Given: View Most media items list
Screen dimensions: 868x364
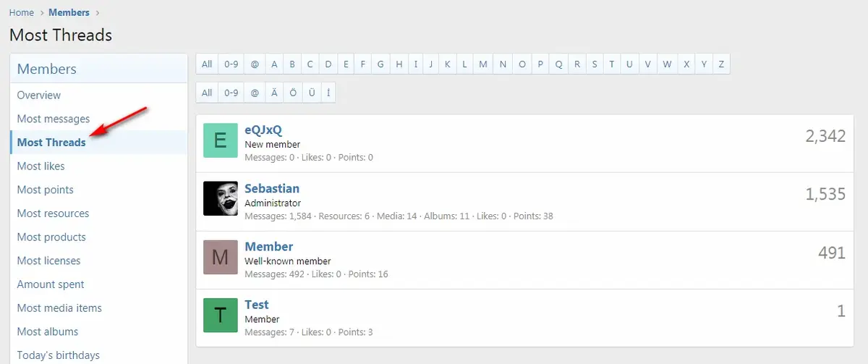Looking at the screenshot, I should click(x=59, y=308).
